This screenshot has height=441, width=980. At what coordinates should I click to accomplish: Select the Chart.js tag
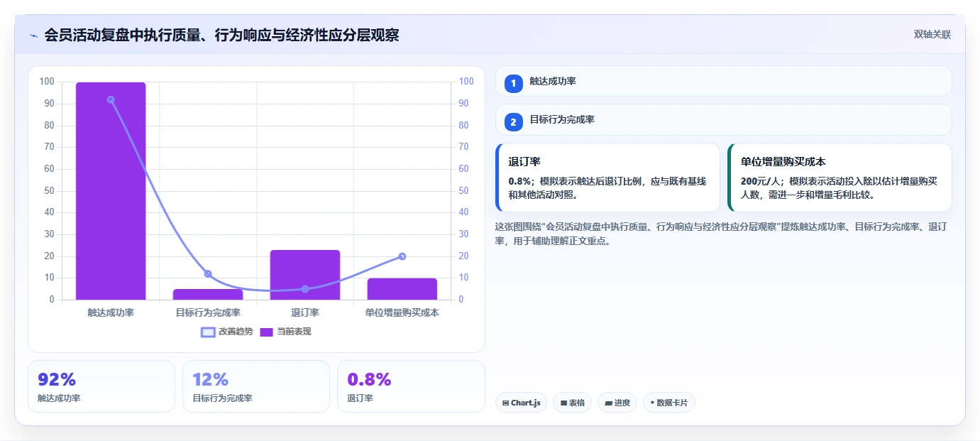coord(521,403)
